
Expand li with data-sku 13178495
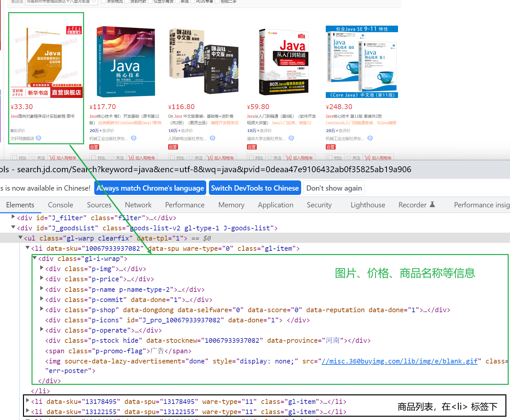click(x=28, y=400)
